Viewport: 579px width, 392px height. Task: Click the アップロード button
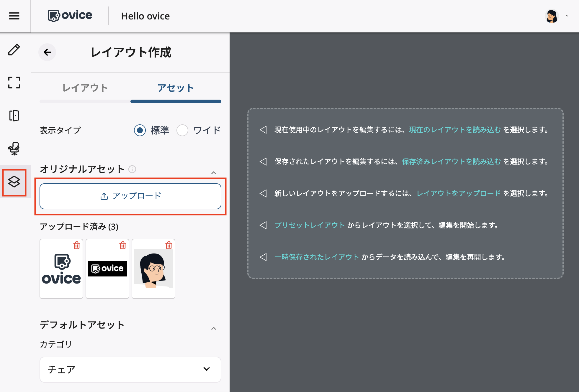point(130,196)
